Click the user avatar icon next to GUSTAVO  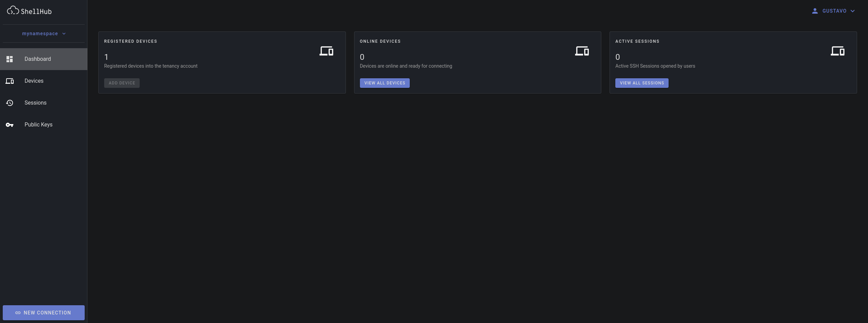tap(815, 11)
